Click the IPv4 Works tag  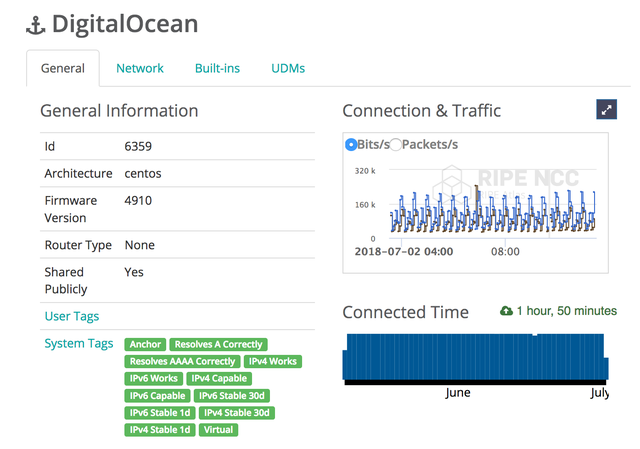(x=273, y=361)
